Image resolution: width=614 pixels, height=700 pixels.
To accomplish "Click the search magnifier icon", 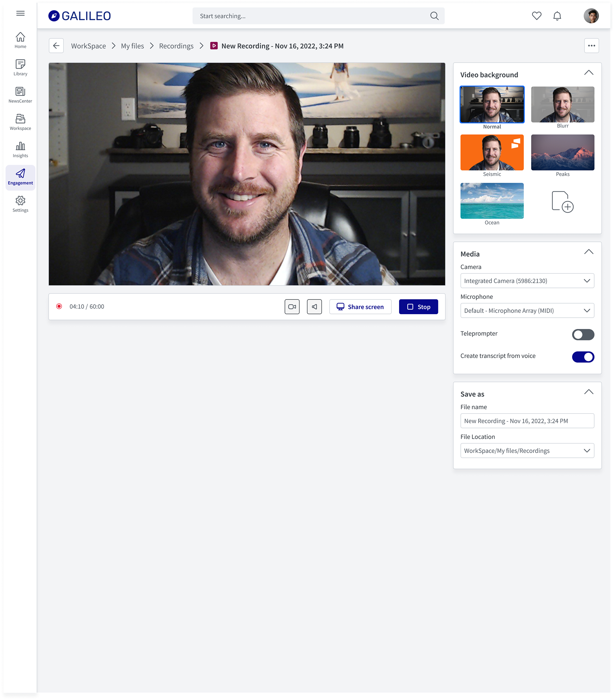I will [x=434, y=16].
